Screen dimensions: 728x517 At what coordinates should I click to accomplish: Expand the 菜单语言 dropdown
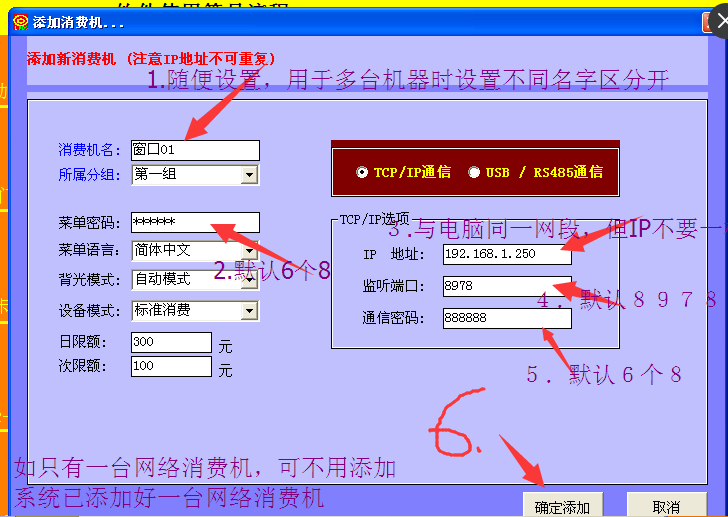click(249, 250)
